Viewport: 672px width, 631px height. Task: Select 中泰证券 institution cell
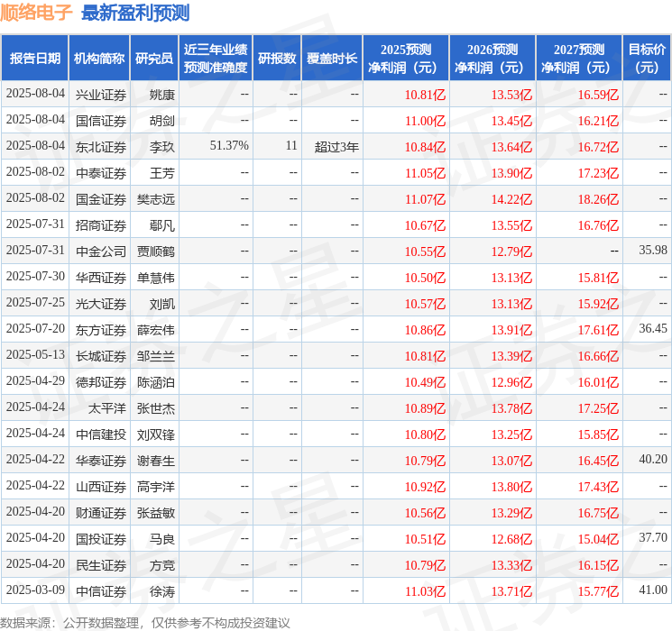[101, 173]
